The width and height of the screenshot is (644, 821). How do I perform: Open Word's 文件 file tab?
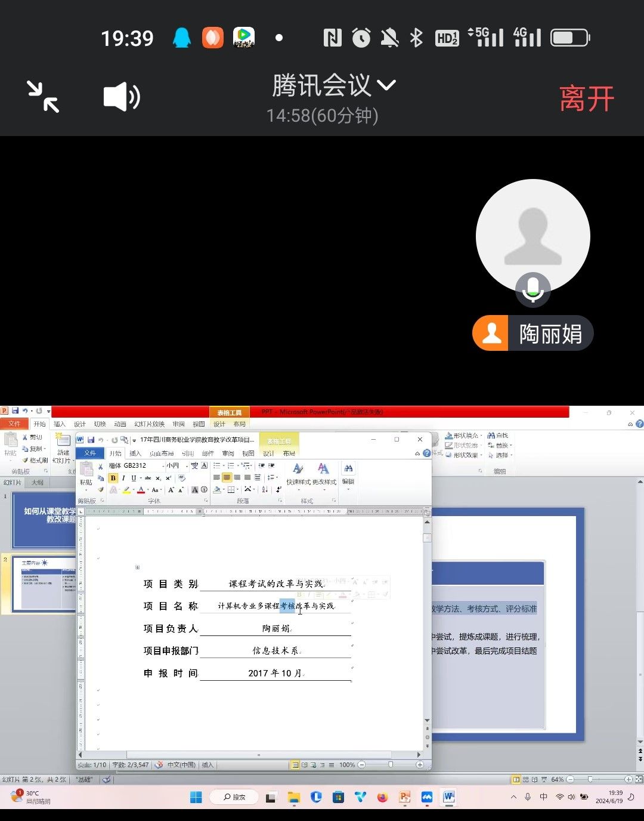coord(90,453)
